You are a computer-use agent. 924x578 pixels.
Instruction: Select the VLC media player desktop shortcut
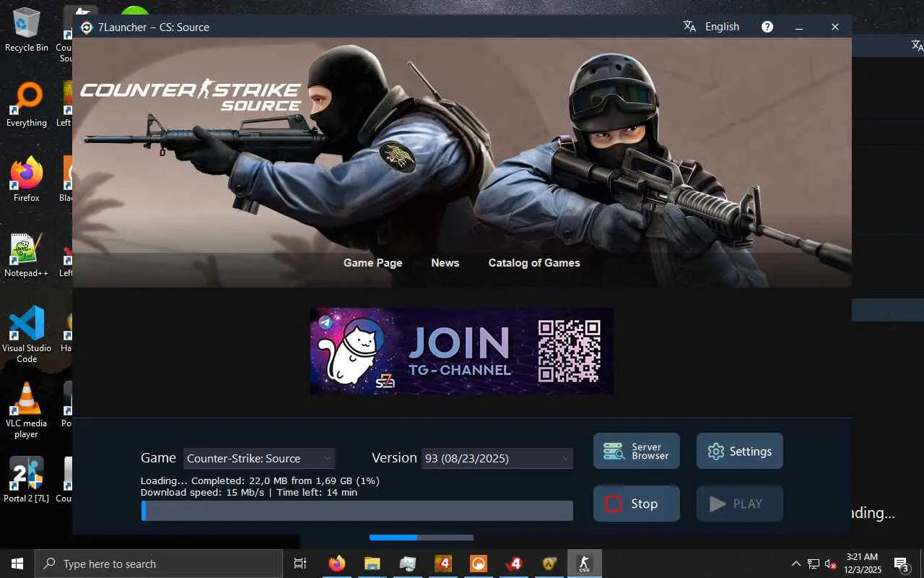click(x=27, y=410)
